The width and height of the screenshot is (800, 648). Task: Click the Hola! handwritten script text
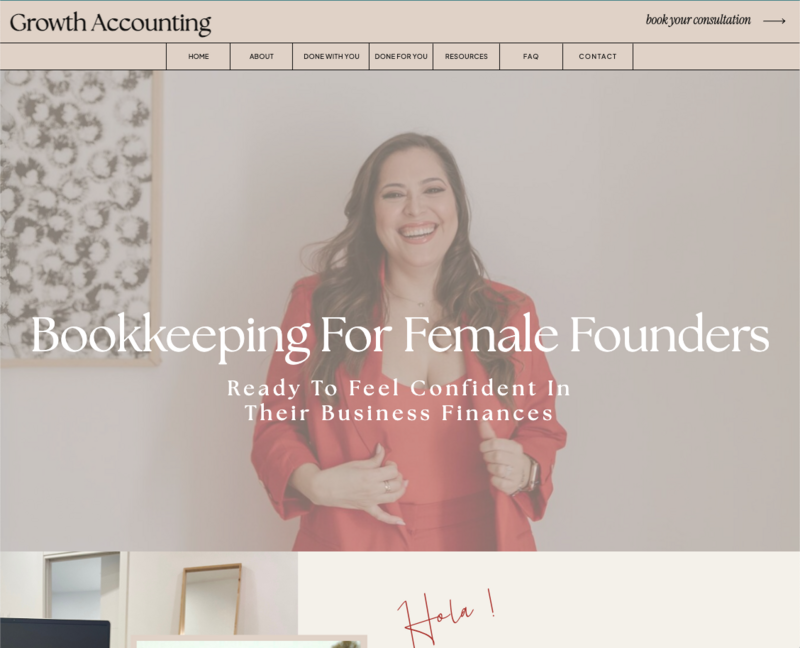446,617
